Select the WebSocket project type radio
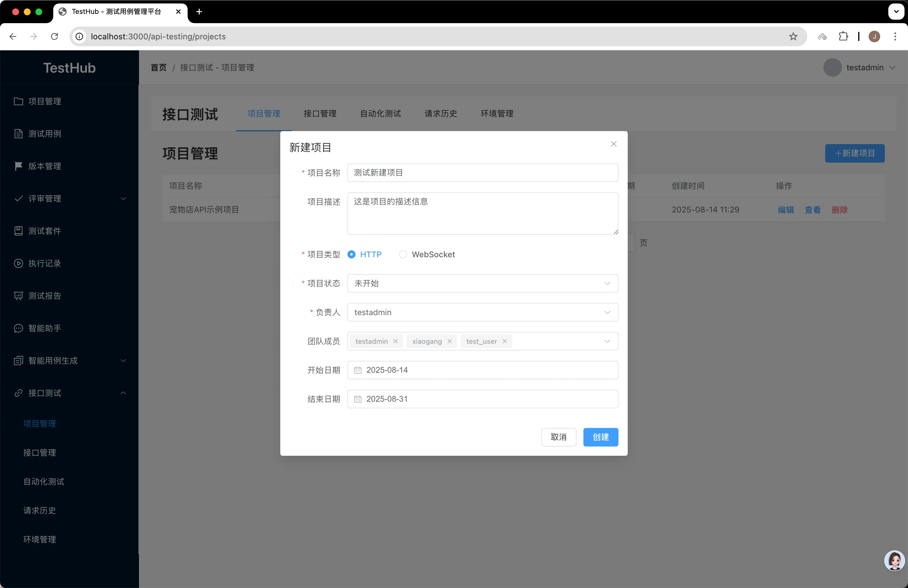The height and width of the screenshot is (588, 908). click(x=403, y=254)
